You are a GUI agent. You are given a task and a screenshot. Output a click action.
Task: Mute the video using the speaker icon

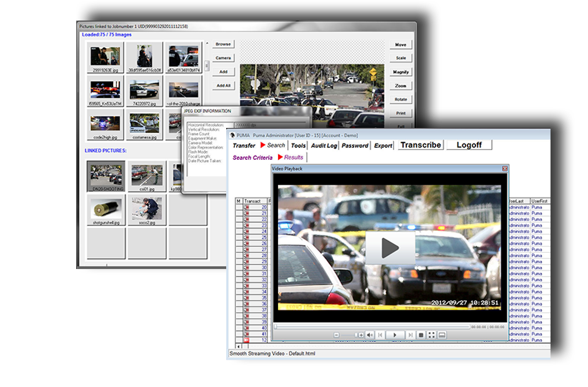point(370,335)
